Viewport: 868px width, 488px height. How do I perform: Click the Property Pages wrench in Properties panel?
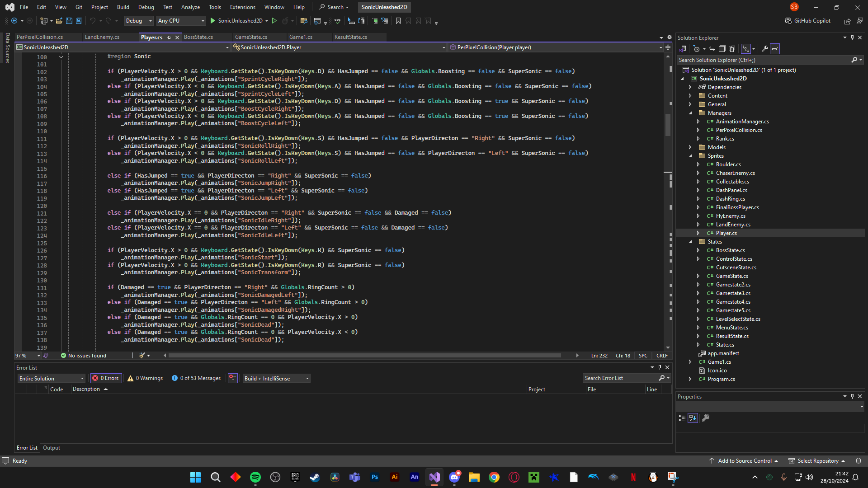(x=706, y=418)
